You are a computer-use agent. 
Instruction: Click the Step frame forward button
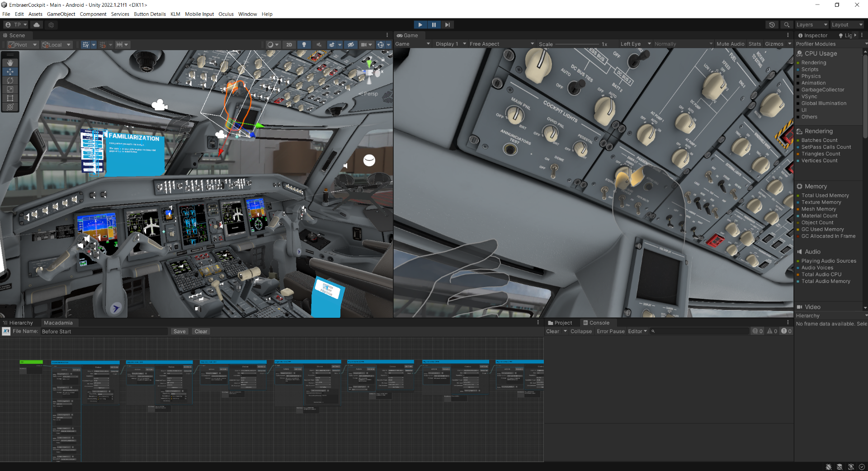tap(447, 25)
